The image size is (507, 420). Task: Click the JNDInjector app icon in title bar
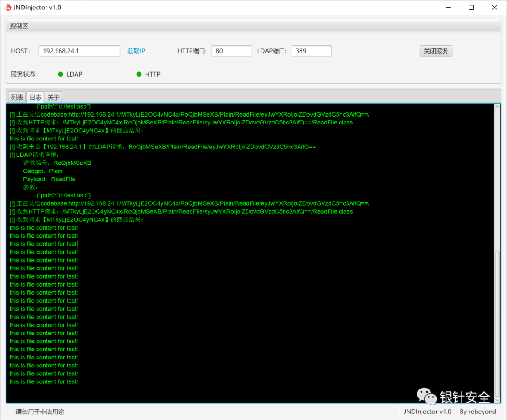8,7
